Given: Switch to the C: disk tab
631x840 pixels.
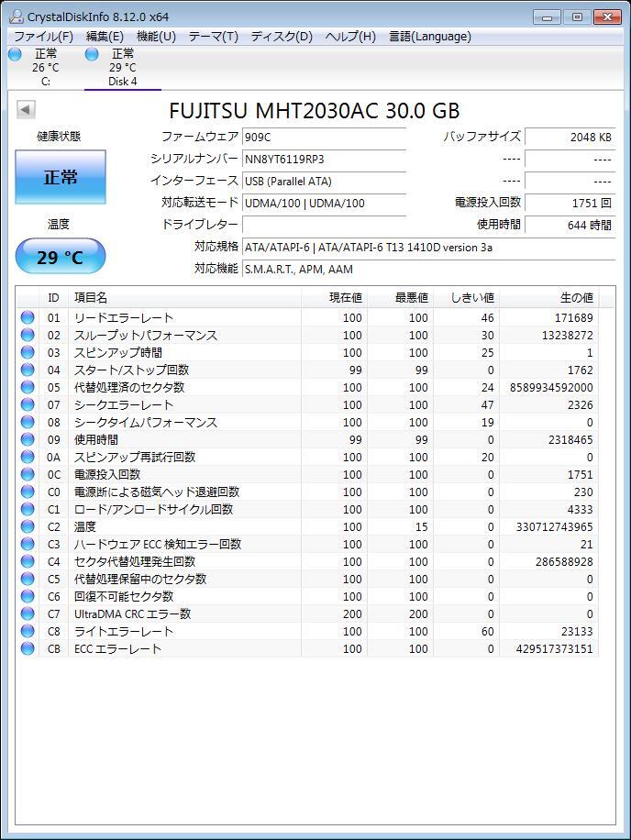Looking at the screenshot, I should point(46,68).
